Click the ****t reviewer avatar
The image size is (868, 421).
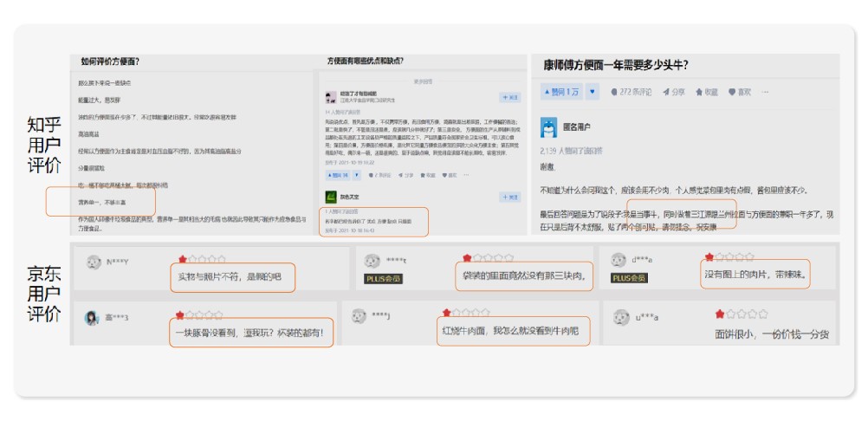[x=372, y=261]
